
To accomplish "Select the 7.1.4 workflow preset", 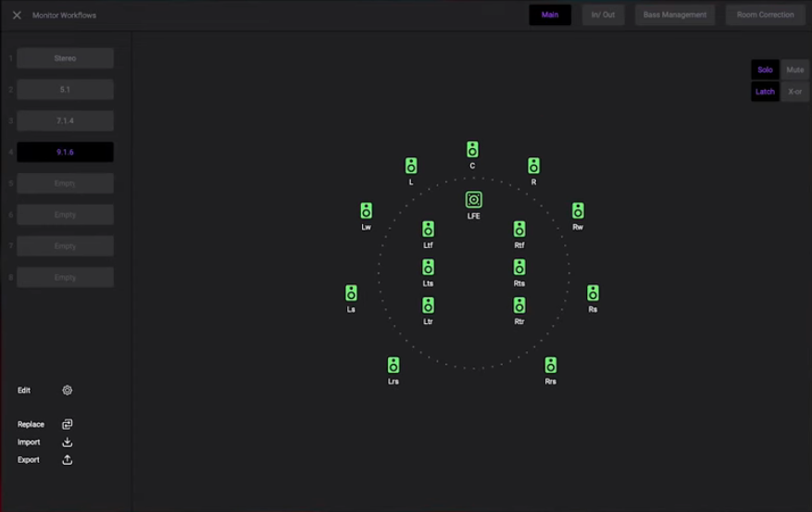I will point(65,120).
